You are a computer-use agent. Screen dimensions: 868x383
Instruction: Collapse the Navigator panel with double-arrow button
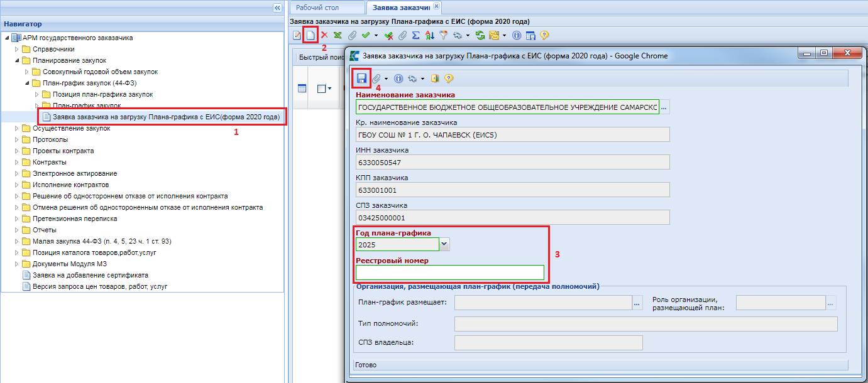pyautogui.click(x=277, y=8)
